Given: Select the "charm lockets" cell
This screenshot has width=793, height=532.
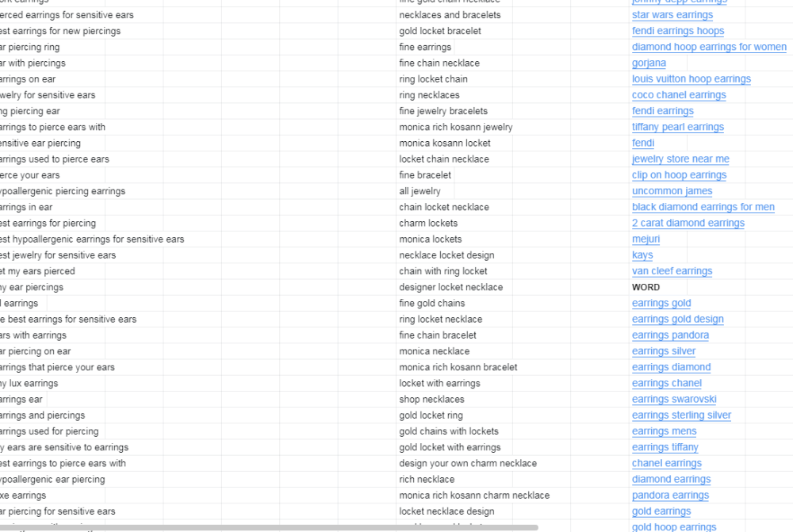Looking at the screenshot, I should [x=428, y=223].
